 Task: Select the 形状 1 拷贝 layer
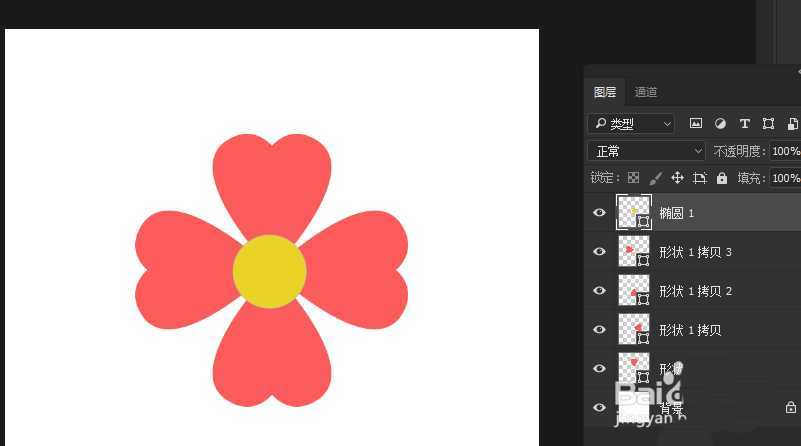690,330
